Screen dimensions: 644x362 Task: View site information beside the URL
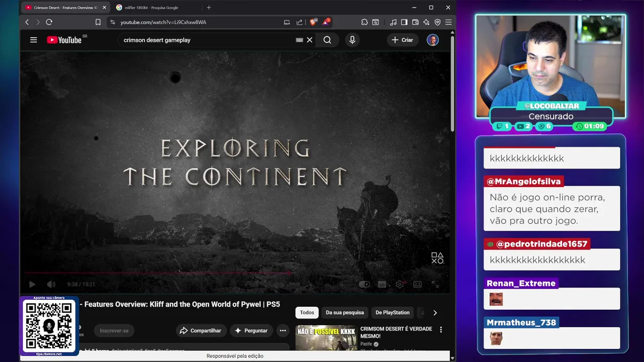(112, 22)
